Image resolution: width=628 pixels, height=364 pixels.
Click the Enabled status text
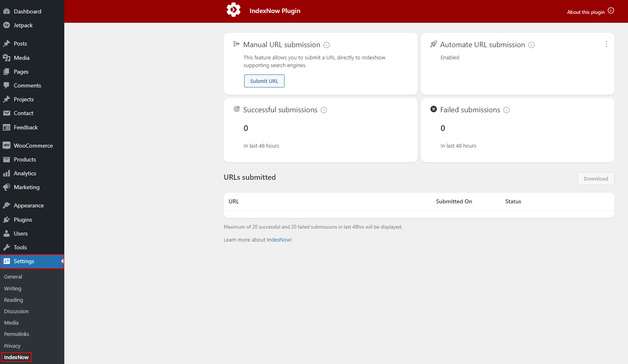(x=450, y=58)
